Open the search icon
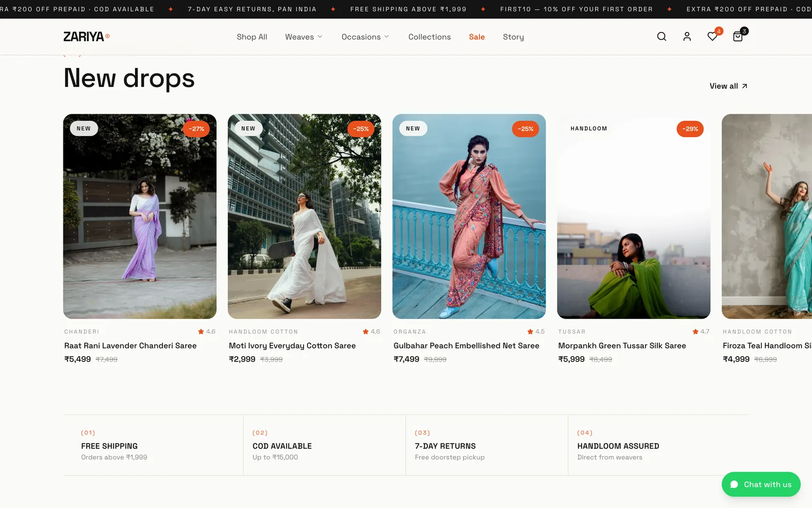Image resolution: width=812 pixels, height=508 pixels. tap(661, 37)
